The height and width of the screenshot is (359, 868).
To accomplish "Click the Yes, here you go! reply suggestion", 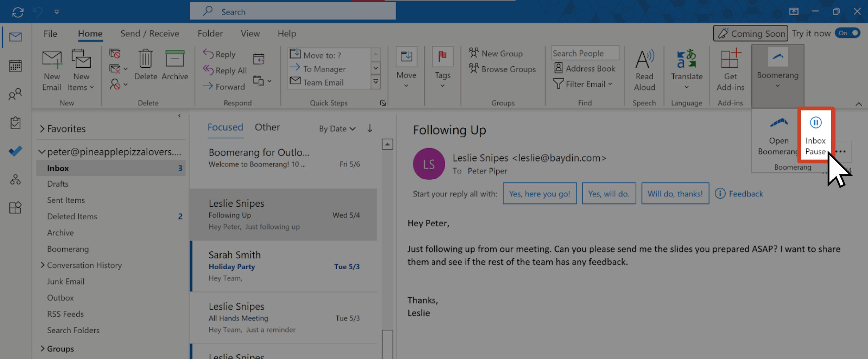I will tap(540, 193).
